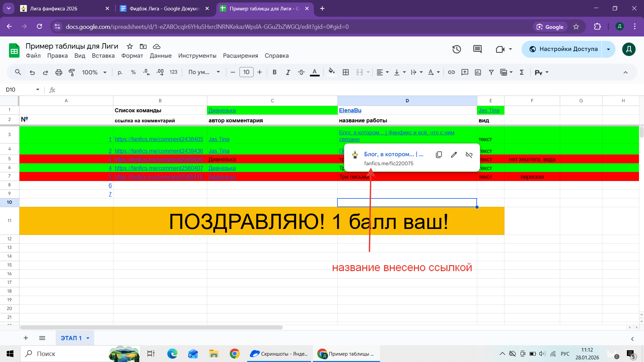Click the font size input field
The height and width of the screenshot is (362, 644).
pos(246,72)
